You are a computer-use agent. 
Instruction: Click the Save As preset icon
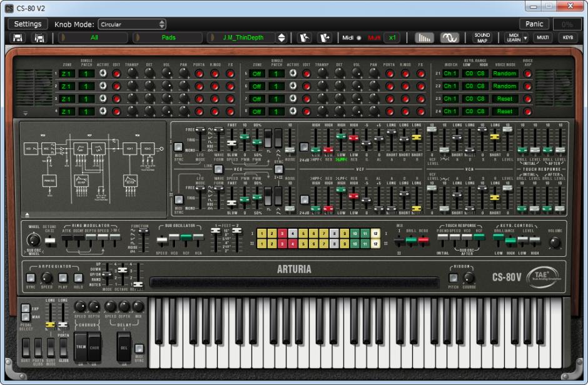click(x=39, y=38)
